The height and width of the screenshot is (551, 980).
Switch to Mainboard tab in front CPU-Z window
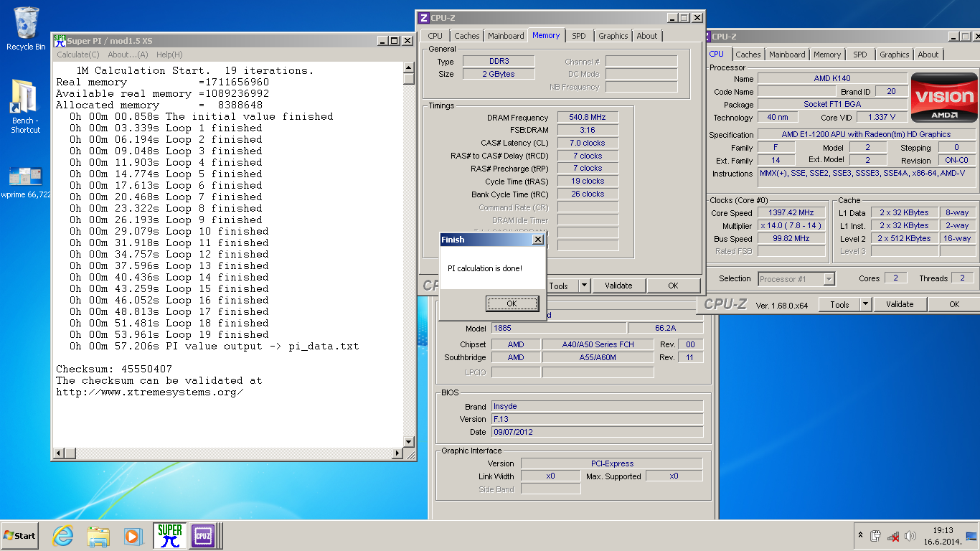click(x=506, y=36)
